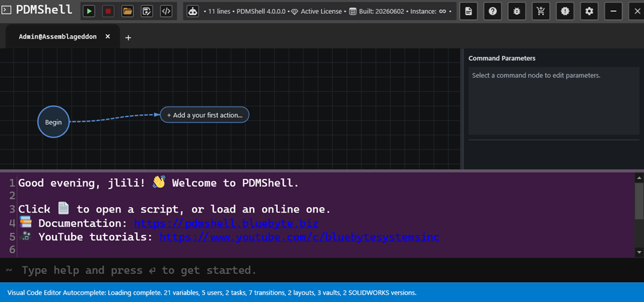Click the 'PDMShell 4.0.0.0' version text
The image size is (644, 302).
[261, 11]
